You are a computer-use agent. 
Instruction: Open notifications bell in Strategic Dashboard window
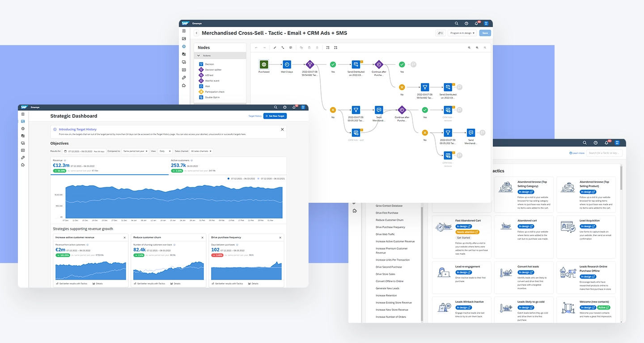pyautogui.click(x=294, y=107)
